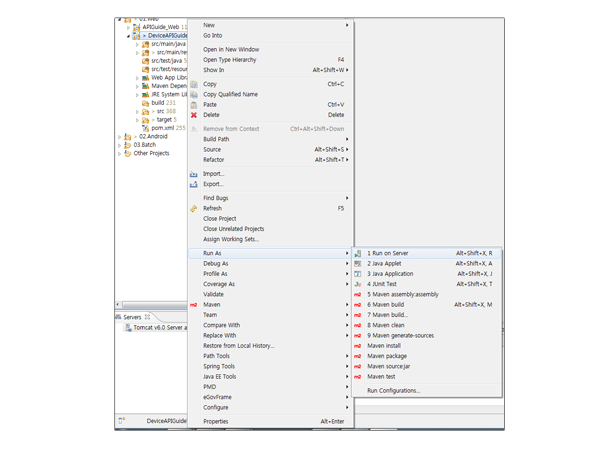Image resolution: width=600 pixels, height=450 pixels.
Task: Click the Run on Server icon
Action: pyautogui.click(x=358, y=254)
